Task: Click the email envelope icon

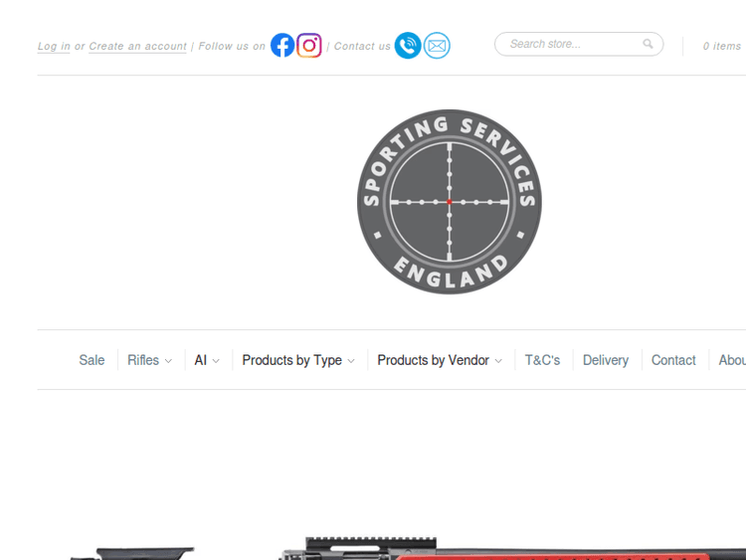Action: [x=437, y=46]
